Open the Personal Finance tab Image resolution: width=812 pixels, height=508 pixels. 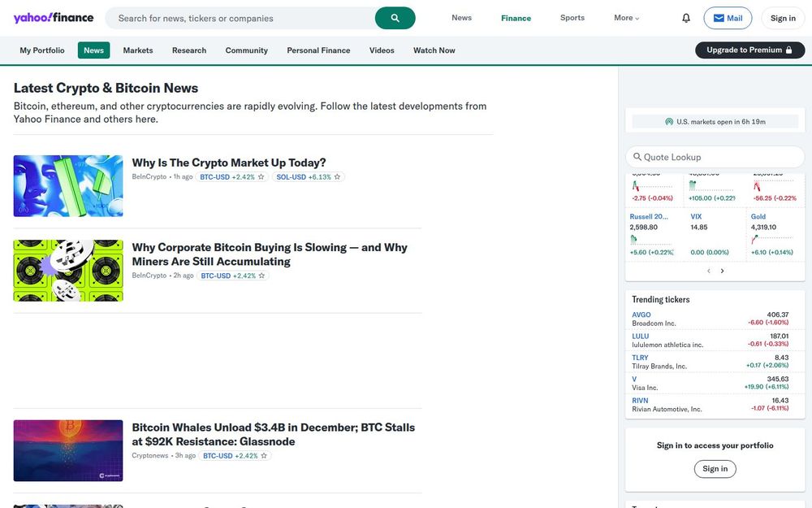(x=318, y=50)
